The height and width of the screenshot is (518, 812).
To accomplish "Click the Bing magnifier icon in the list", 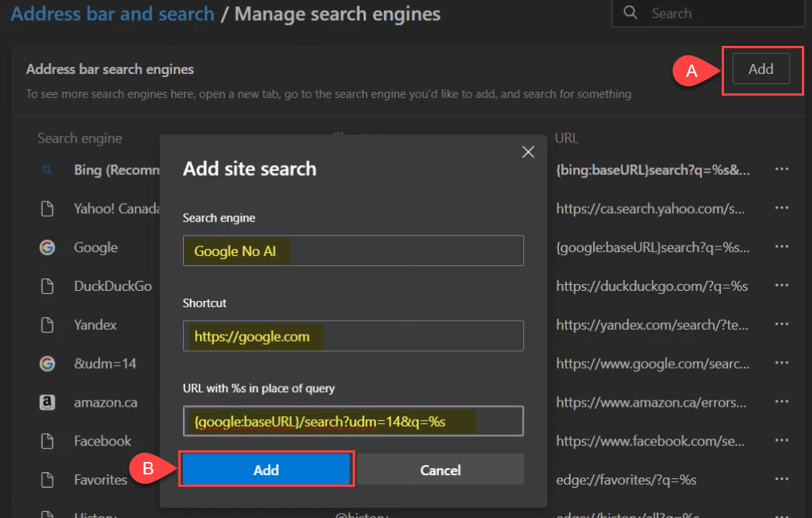I will click(47, 170).
